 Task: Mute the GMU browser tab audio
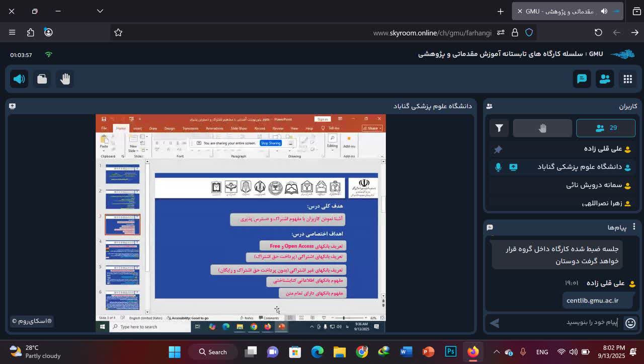[x=604, y=11]
